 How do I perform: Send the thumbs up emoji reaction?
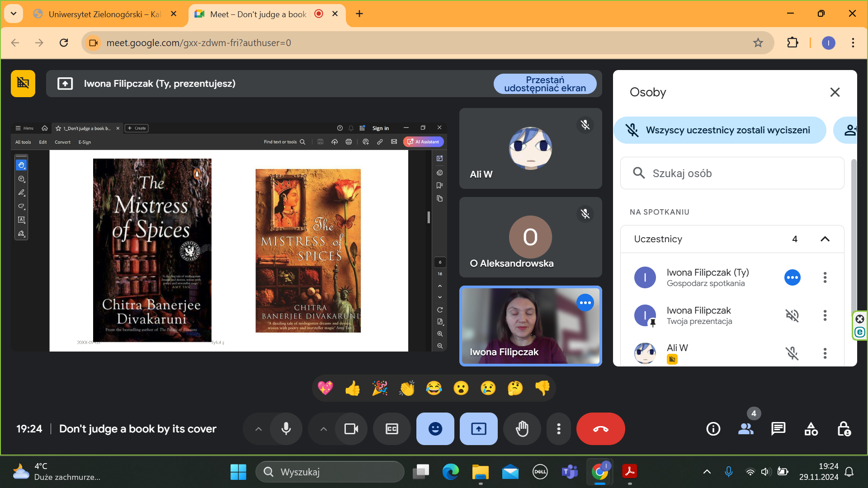pyautogui.click(x=353, y=388)
